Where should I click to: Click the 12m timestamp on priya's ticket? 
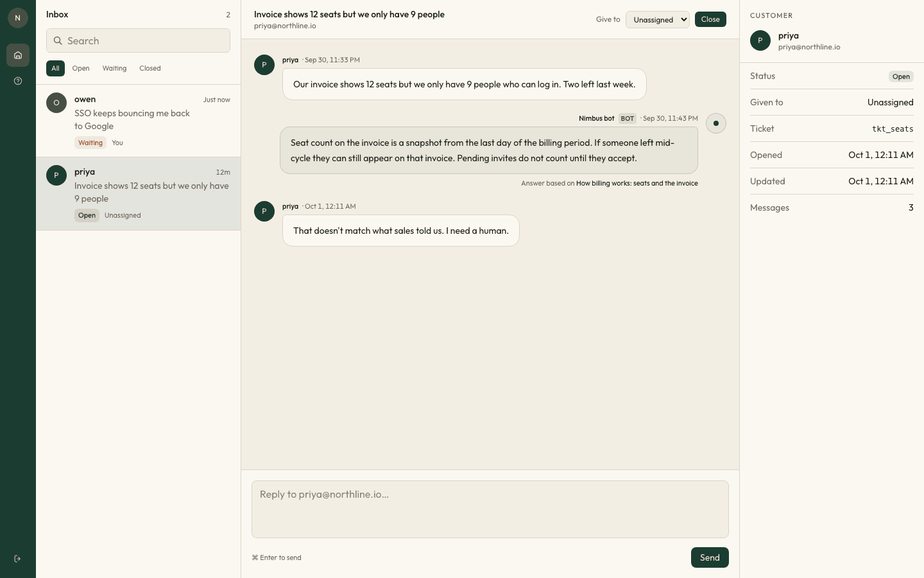pos(223,172)
